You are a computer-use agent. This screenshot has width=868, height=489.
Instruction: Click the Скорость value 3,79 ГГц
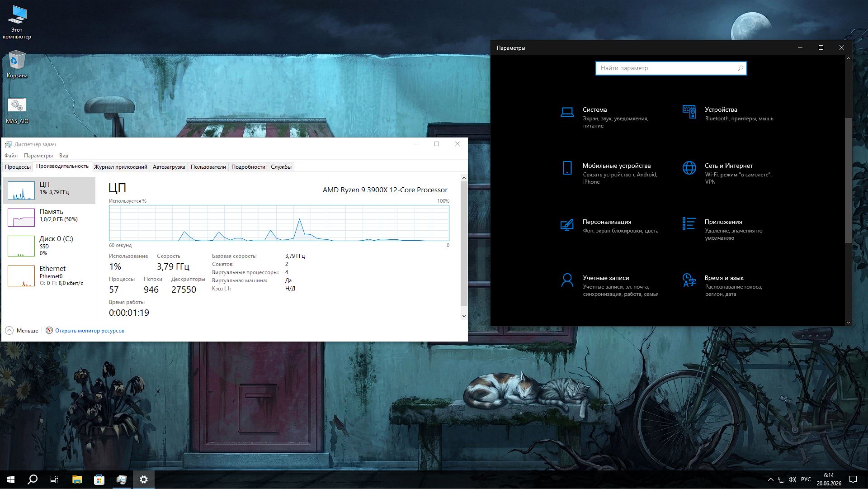[173, 266]
